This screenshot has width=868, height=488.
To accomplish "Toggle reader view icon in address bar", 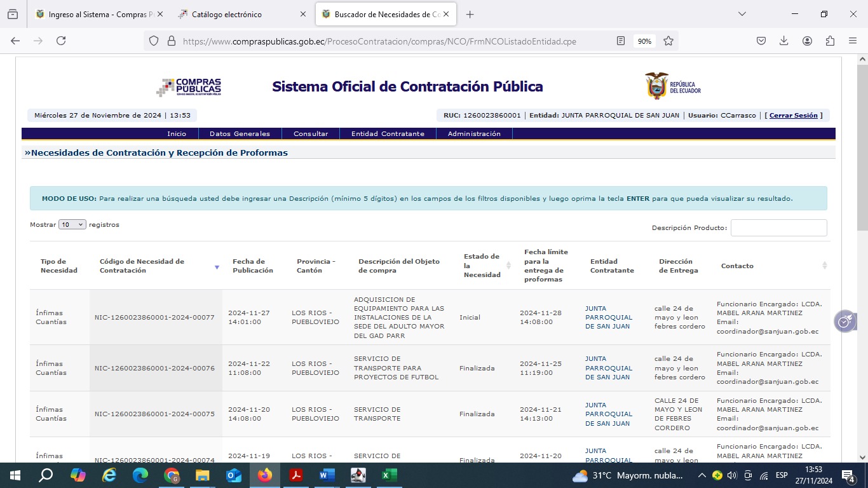I will point(621,41).
